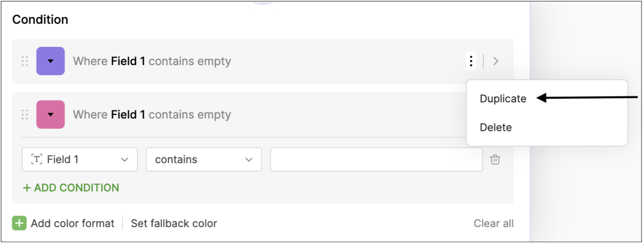Open the pink color swatch picker
This screenshot has width=644, height=244.
[50, 114]
